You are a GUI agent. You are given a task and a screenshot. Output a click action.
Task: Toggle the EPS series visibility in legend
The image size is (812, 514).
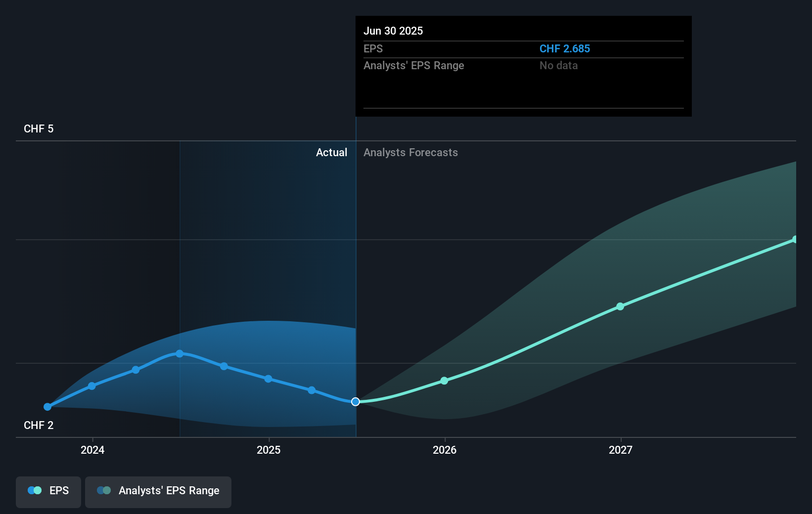tap(48, 492)
